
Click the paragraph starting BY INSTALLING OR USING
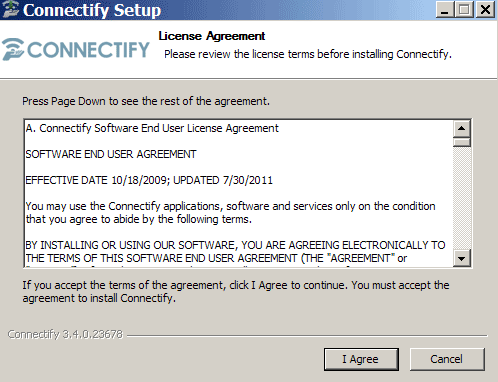tap(235, 252)
